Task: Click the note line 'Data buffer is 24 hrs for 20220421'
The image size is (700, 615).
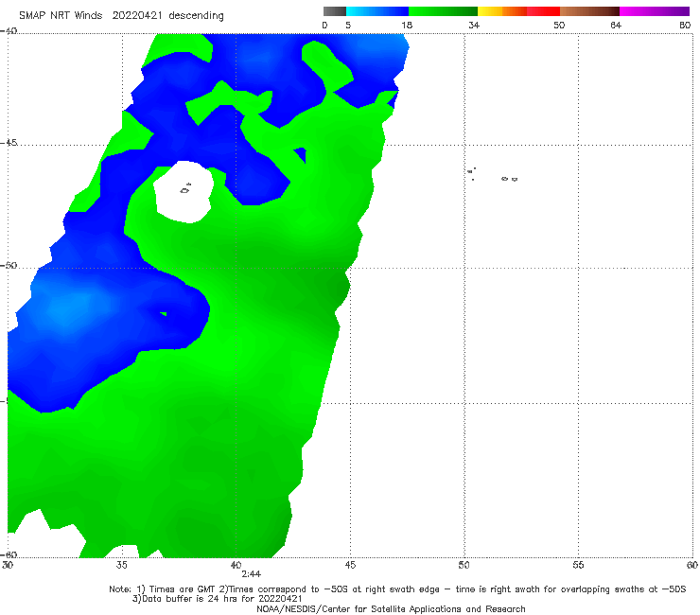Action: click(217, 599)
